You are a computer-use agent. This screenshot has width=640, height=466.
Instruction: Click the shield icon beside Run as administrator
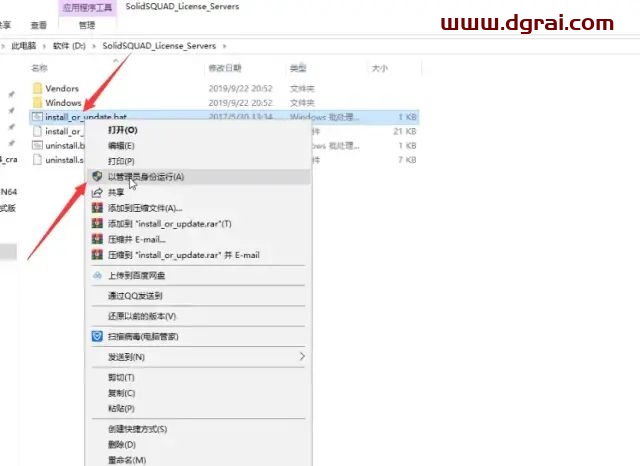(x=97, y=176)
